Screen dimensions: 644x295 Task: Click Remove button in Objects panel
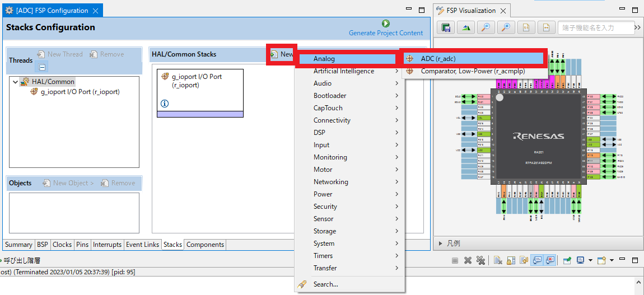(x=118, y=183)
